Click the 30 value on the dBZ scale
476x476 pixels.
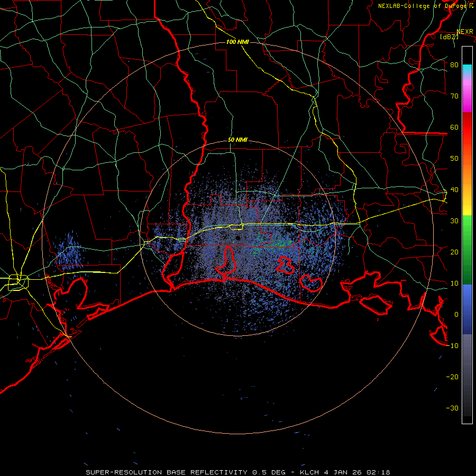tap(454, 221)
